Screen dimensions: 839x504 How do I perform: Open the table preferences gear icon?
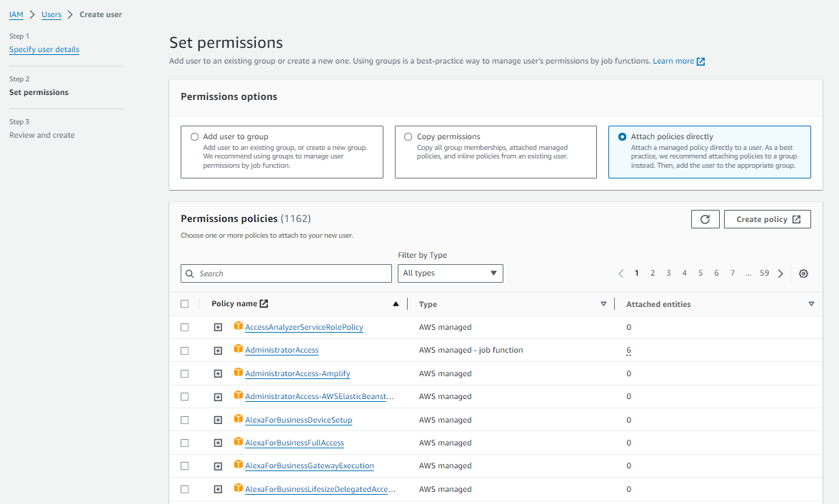coord(803,273)
